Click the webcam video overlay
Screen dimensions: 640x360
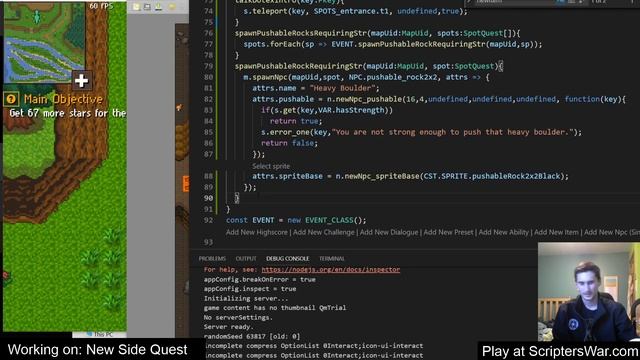589,292
